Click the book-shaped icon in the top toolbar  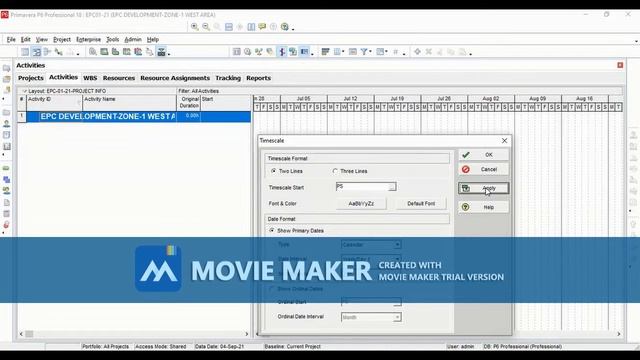[x=251, y=27]
